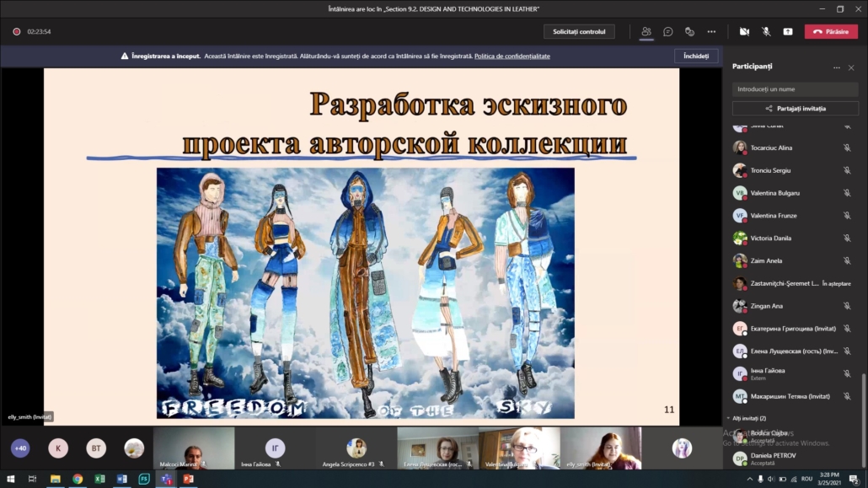The width and height of the screenshot is (868, 488).
Task: Click Solicitați controlul button
Action: point(579,31)
